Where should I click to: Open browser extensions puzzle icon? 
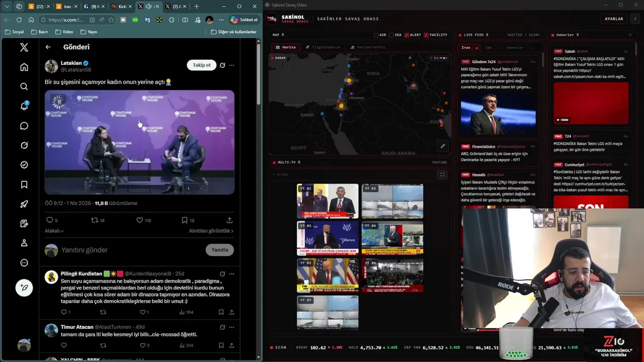click(172, 20)
